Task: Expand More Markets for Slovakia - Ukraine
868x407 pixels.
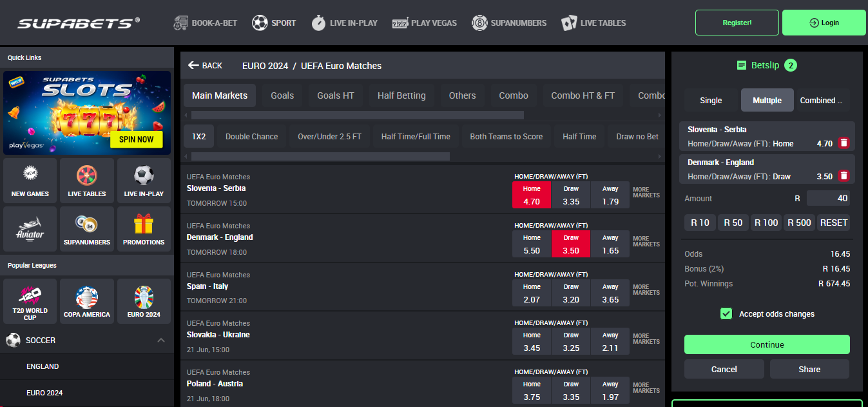Action: click(646, 339)
